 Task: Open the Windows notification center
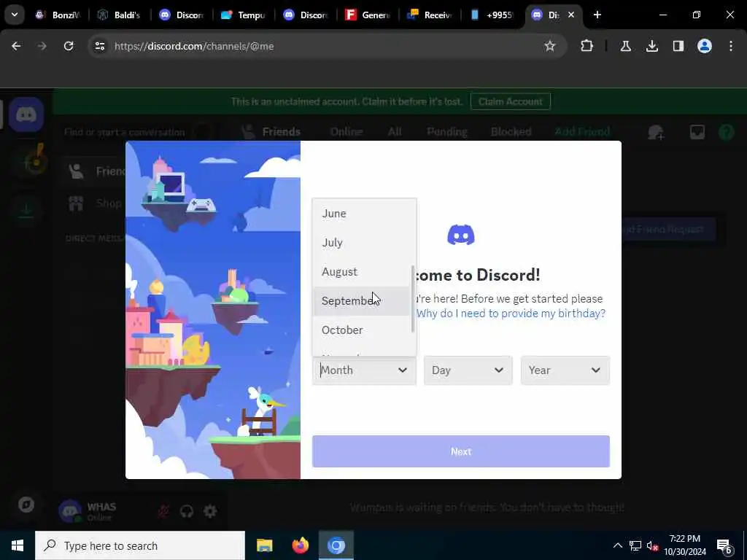[724, 545]
